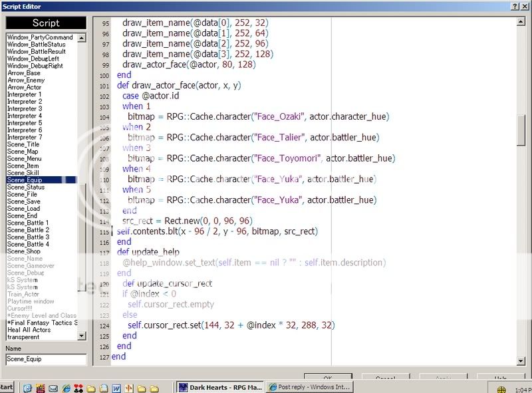Viewport: 532px width, 393px height.
Task: Open the Windows Start menu
Action: coord(7,387)
